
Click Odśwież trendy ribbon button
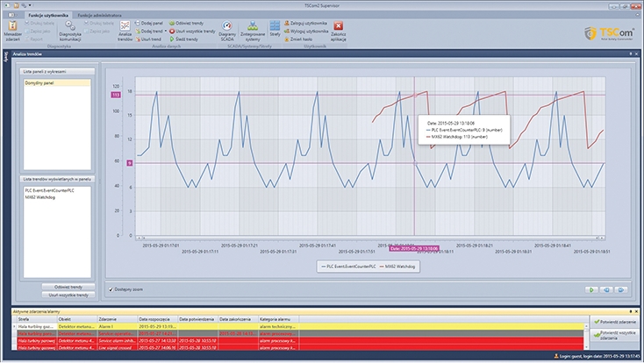point(186,24)
